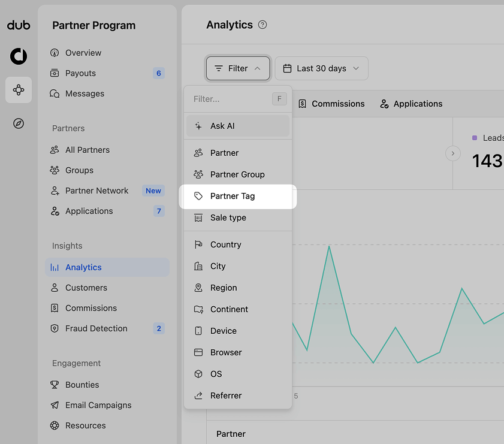Click the City building icon
The width and height of the screenshot is (504, 444).
(198, 266)
